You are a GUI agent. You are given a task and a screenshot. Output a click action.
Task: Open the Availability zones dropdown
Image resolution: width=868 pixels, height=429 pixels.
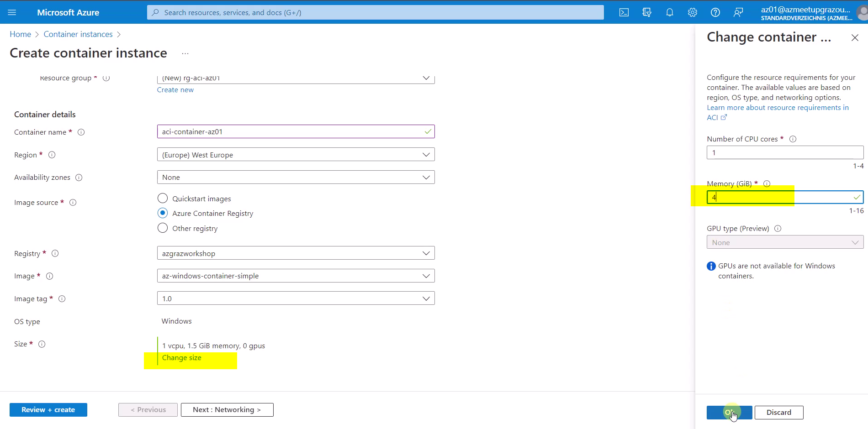pyautogui.click(x=296, y=177)
